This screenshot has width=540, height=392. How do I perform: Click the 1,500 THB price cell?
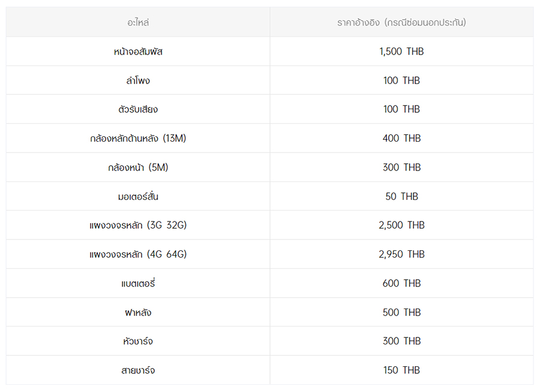coord(401,52)
